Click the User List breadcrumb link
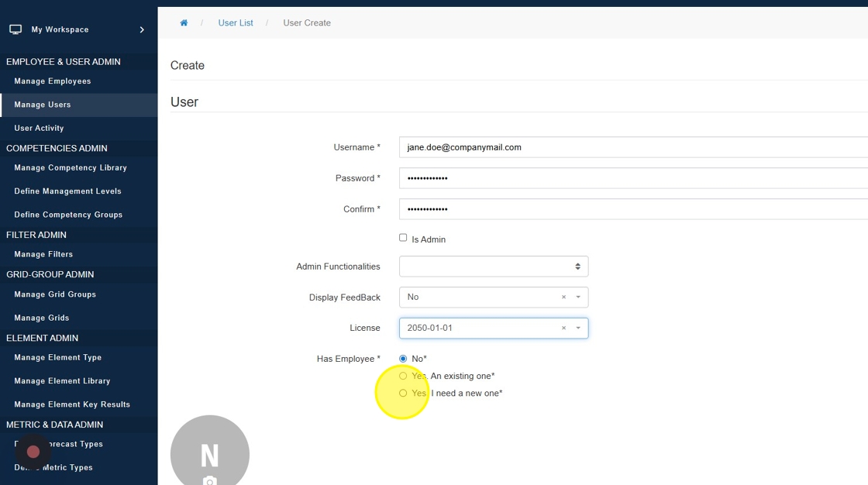Viewport: 868px width, 485px height. pos(236,23)
